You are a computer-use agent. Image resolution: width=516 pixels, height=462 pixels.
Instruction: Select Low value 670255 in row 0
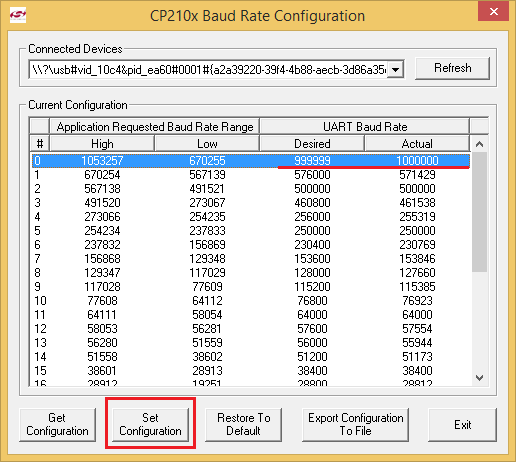click(207, 161)
